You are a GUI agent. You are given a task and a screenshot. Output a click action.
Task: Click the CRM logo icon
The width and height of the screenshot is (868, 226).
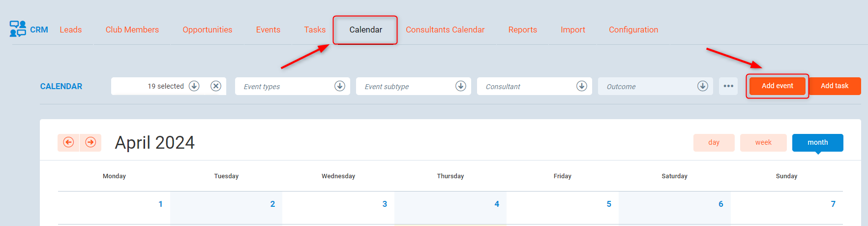click(x=18, y=29)
